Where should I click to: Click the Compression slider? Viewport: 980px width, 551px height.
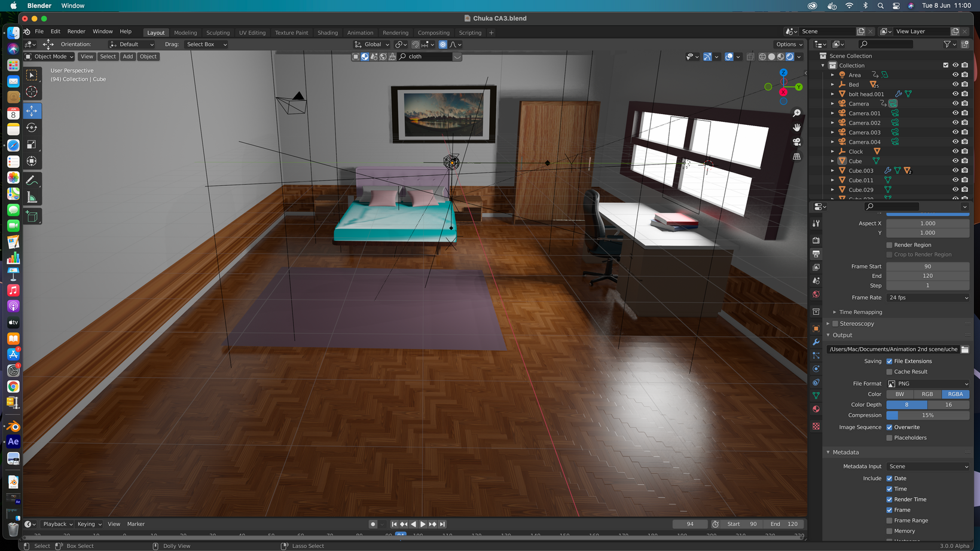click(927, 415)
